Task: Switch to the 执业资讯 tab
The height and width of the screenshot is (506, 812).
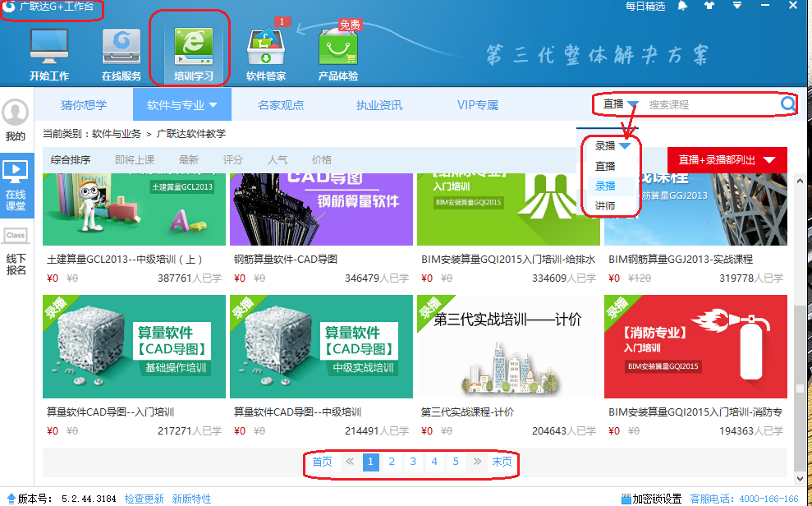Action: point(379,105)
